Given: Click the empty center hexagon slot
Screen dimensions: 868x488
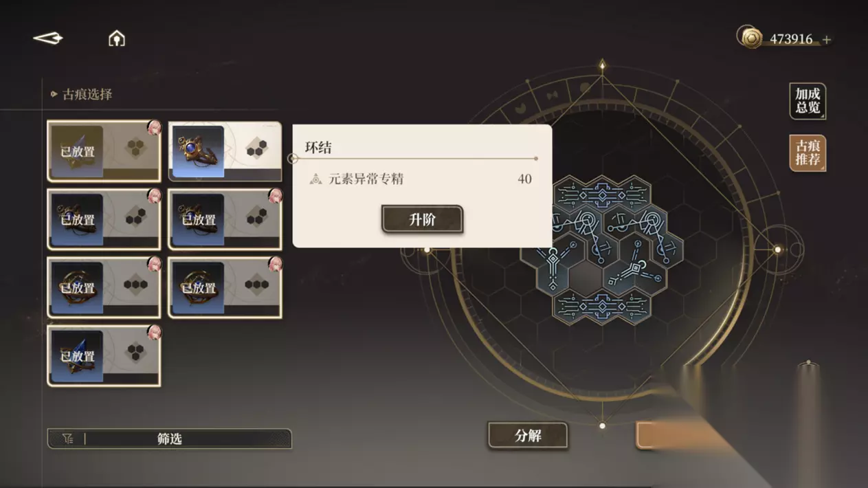Looking at the screenshot, I should 585,277.
